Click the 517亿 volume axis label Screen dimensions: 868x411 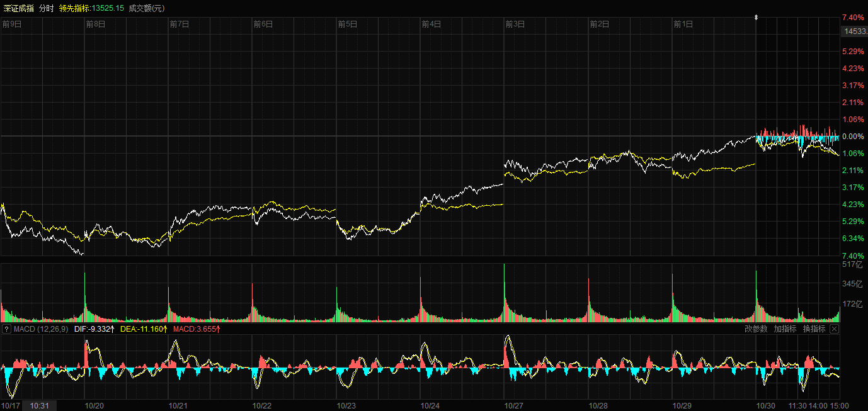pos(851,265)
